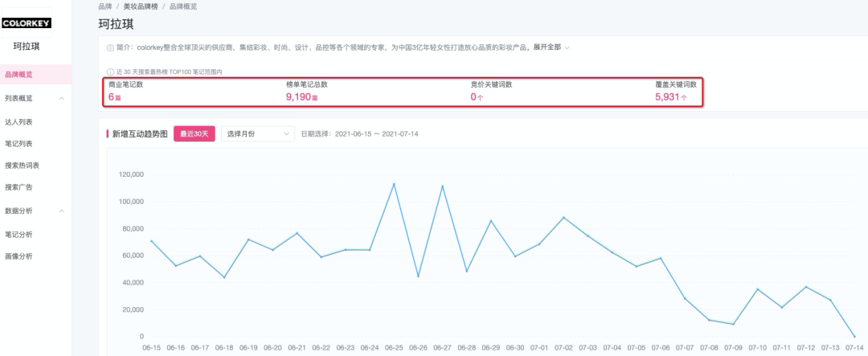Go to 美妆品牌榜 breadcrumb link
The image size is (868, 356).
click(141, 6)
